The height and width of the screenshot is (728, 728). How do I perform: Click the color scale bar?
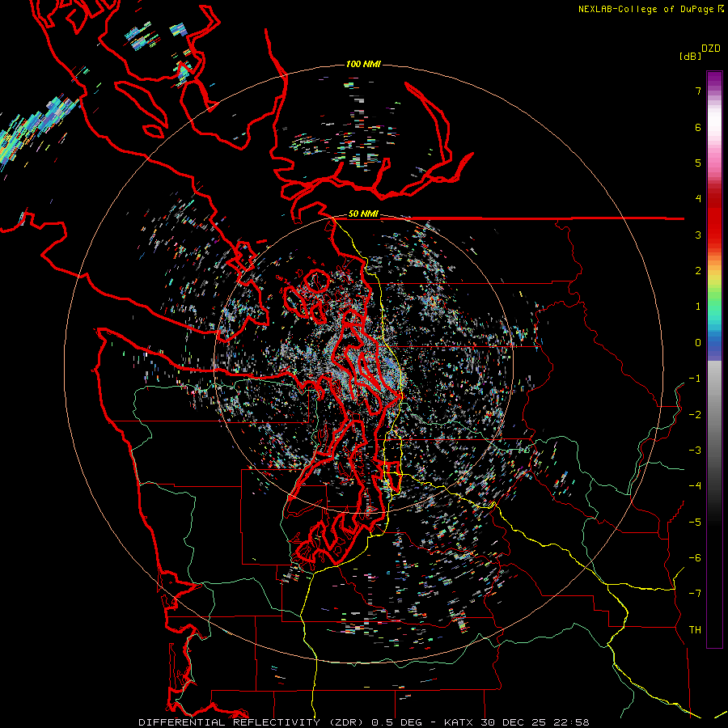click(x=714, y=359)
